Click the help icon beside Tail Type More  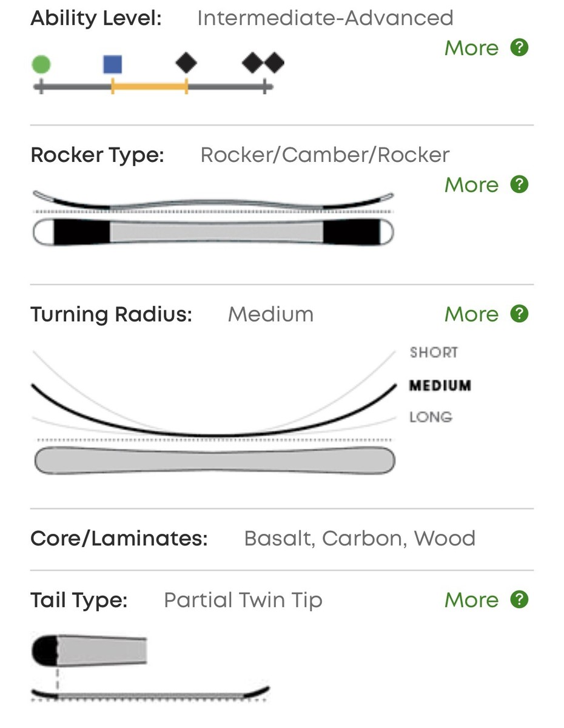519,599
